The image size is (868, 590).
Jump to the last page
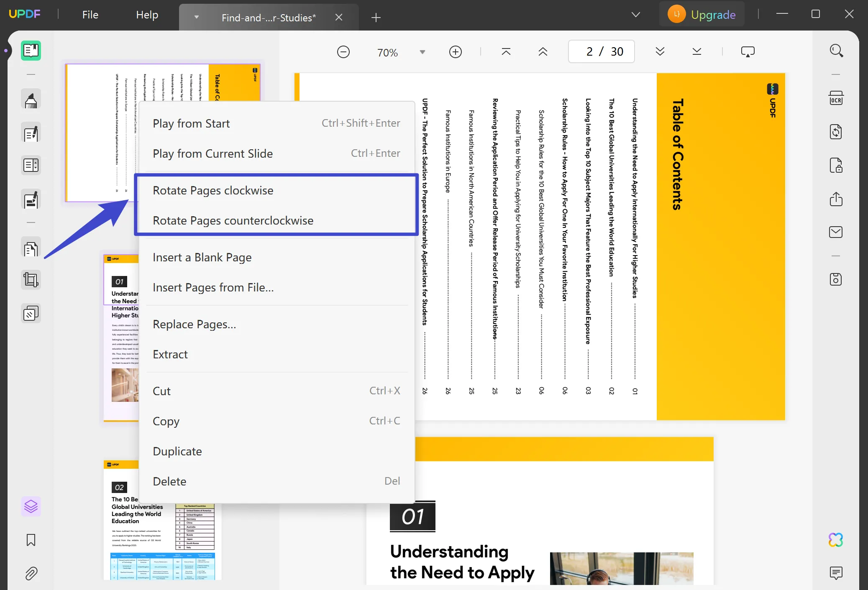697,52
